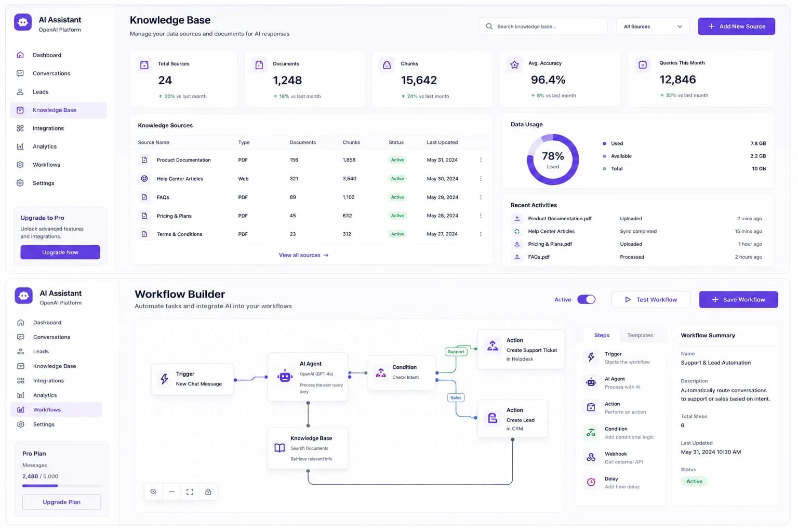Click the Queries This Month icon
This screenshot has height=532, width=798.
tap(643, 64)
